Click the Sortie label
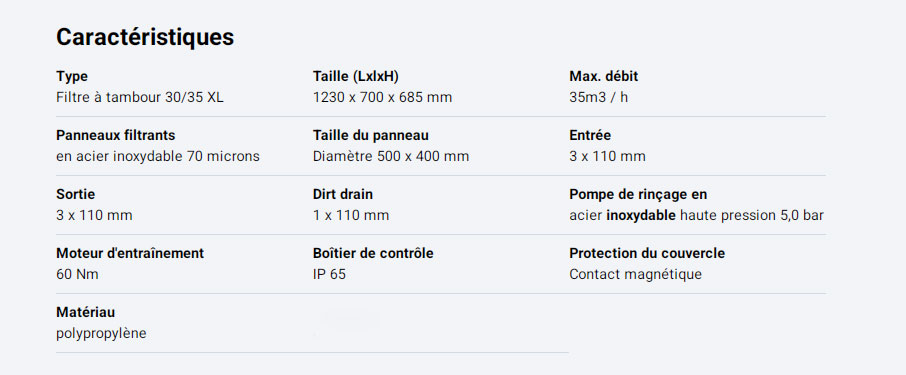 tap(76, 194)
